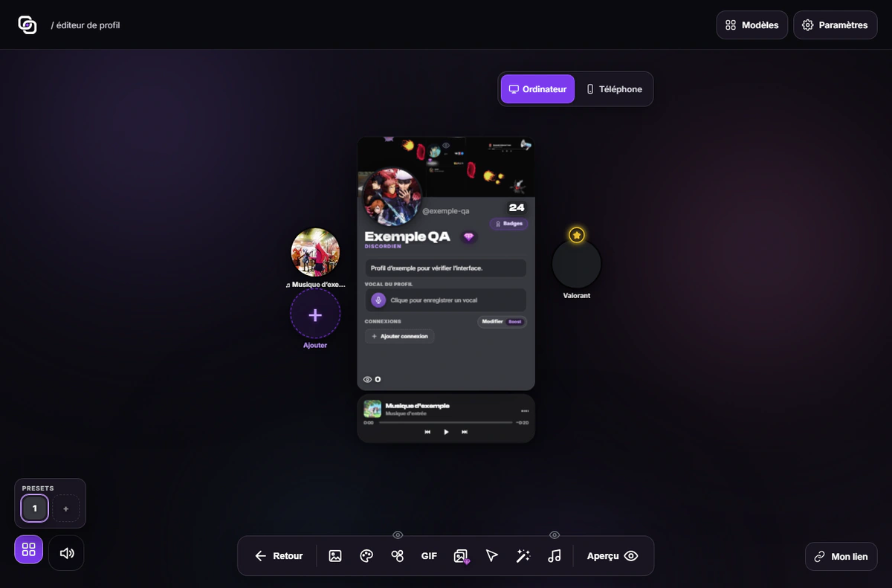Open the music note tool
The width and height of the screenshot is (892, 588).
point(555,556)
